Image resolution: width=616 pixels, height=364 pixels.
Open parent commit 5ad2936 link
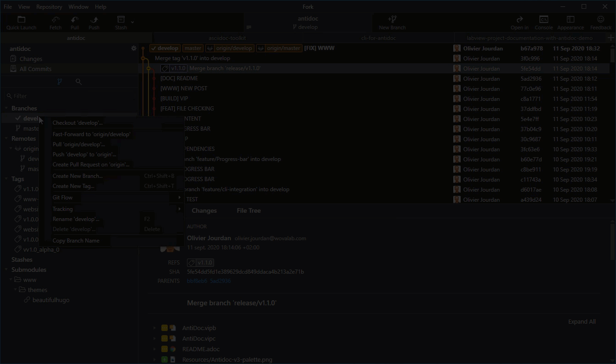click(x=220, y=281)
